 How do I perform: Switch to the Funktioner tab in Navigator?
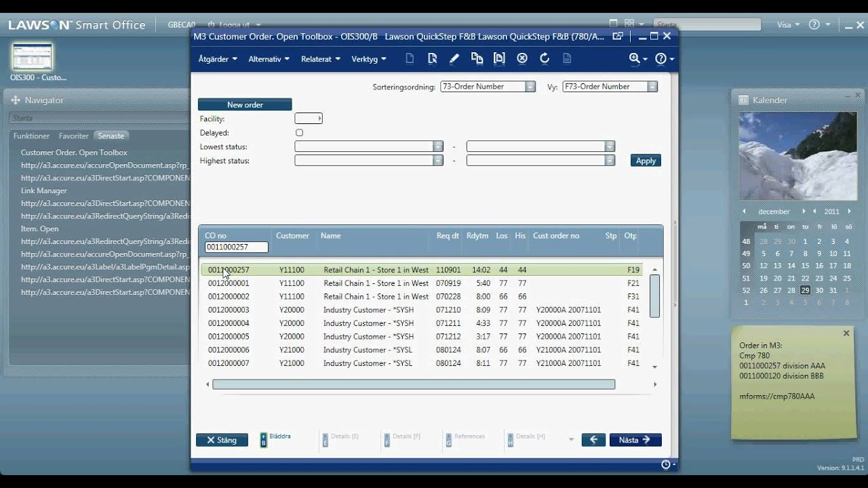click(x=31, y=136)
